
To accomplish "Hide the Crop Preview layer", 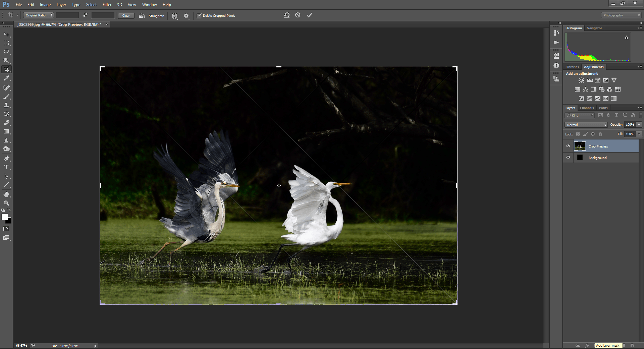I will 568,146.
